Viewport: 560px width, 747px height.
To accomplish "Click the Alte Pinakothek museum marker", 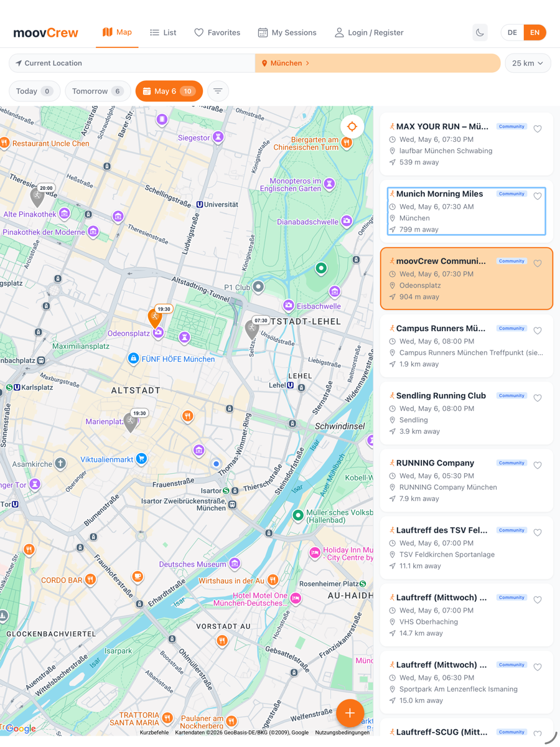I will coord(65,214).
